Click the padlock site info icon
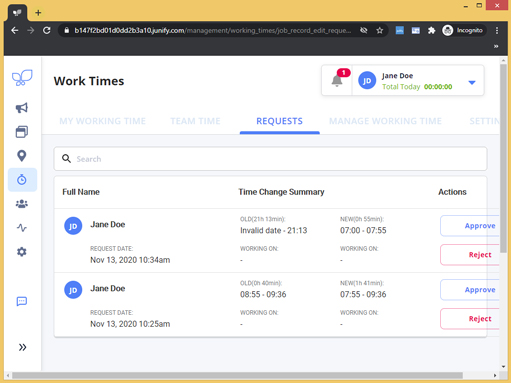The width and height of the screenshot is (511, 383). [67, 30]
